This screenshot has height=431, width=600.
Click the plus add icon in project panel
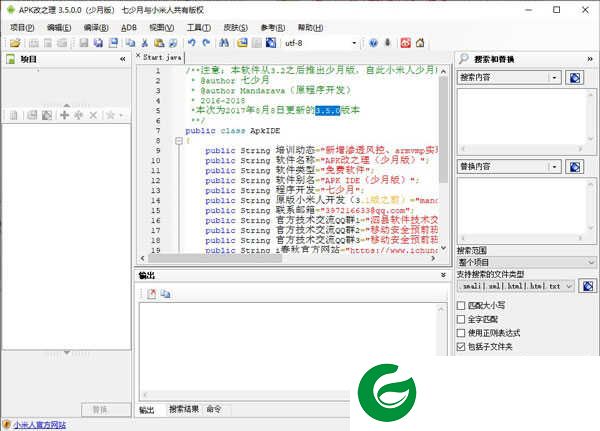click(x=65, y=115)
